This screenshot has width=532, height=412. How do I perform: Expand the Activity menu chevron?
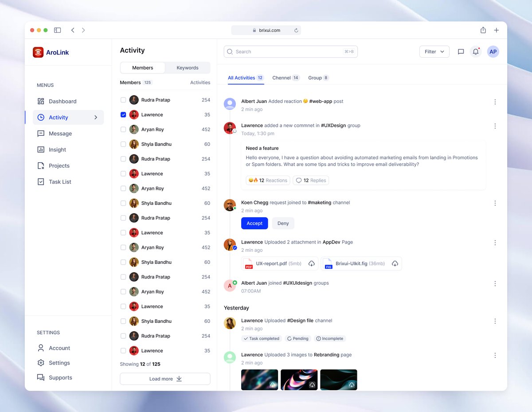click(96, 118)
